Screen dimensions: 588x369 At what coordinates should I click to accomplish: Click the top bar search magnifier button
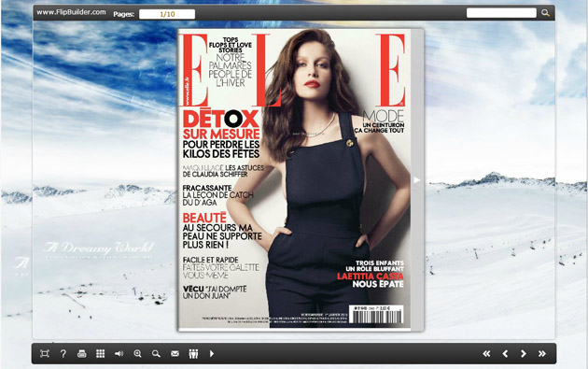(x=545, y=13)
